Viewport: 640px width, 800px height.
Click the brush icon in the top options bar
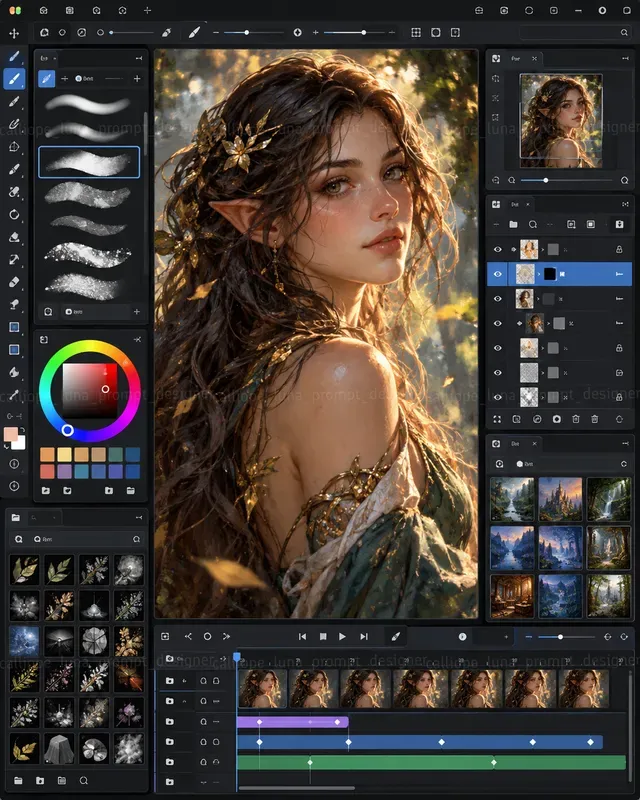pos(194,33)
